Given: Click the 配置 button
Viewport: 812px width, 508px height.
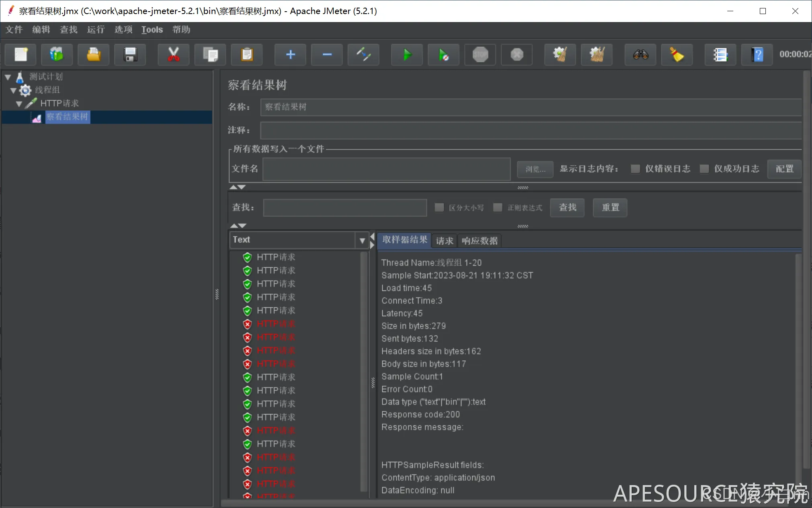Looking at the screenshot, I should coord(784,169).
